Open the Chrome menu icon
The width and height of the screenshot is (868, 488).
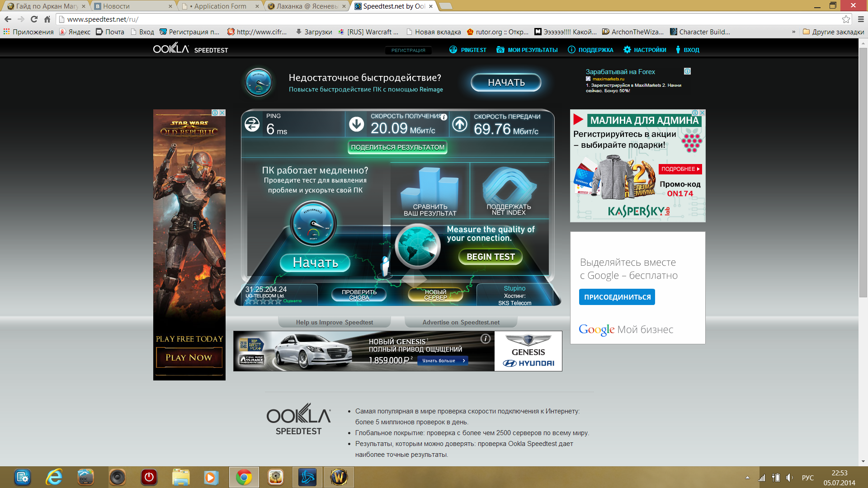coord(861,19)
